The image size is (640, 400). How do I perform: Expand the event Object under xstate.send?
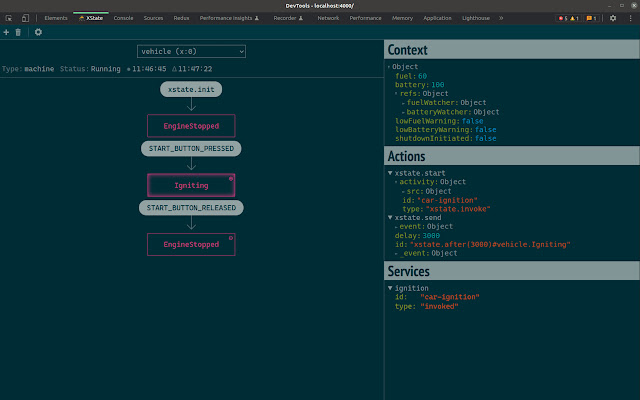point(396,227)
